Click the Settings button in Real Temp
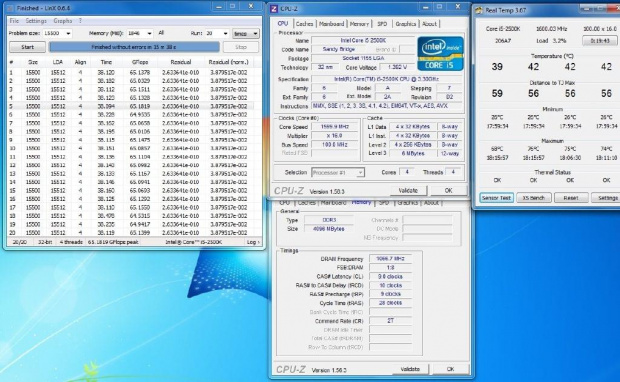The height and width of the screenshot is (382, 620). click(607, 198)
